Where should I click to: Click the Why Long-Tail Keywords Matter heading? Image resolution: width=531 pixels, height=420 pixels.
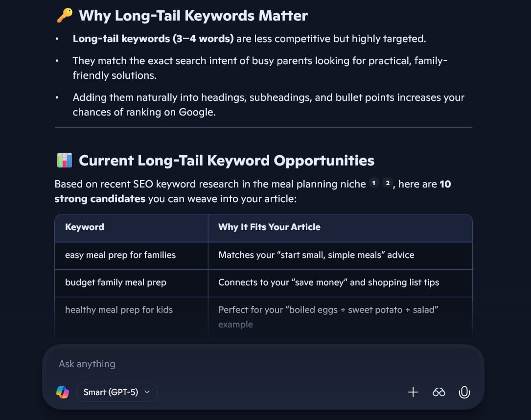192,15
